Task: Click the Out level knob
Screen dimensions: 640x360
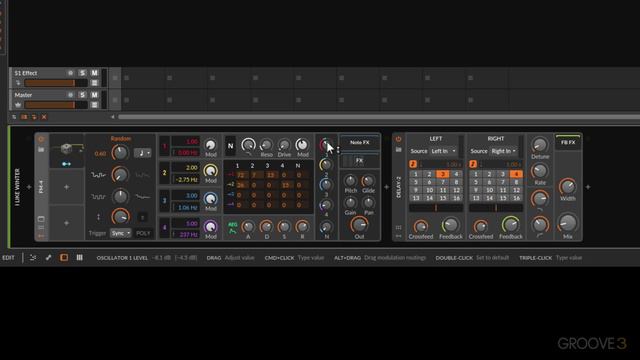Action: [359, 224]
